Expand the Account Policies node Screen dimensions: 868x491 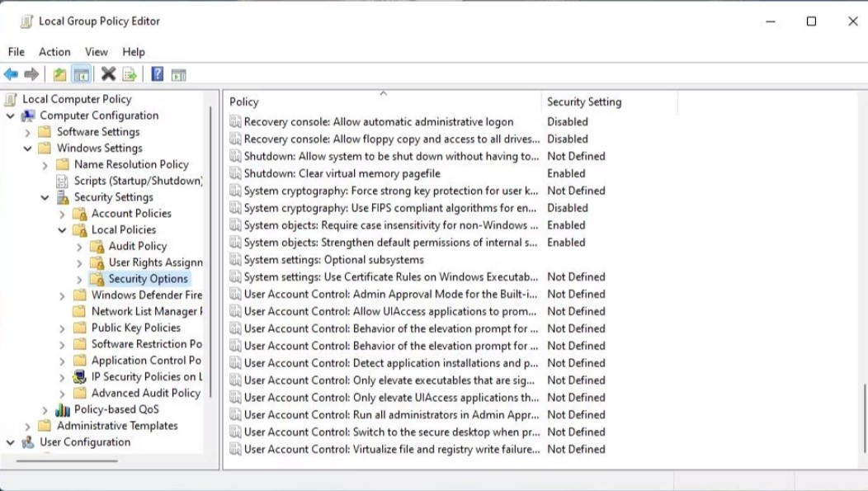(x=63, y=214)
